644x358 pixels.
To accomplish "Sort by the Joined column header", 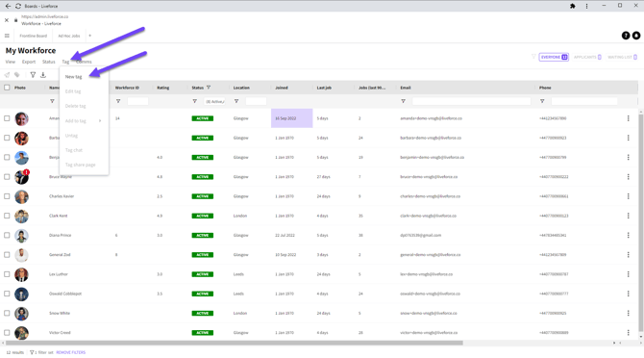I will [282, 88].
